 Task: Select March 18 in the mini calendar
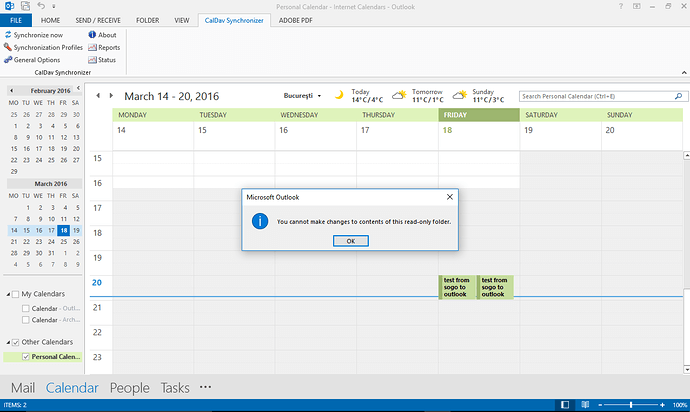coord(64,230)
